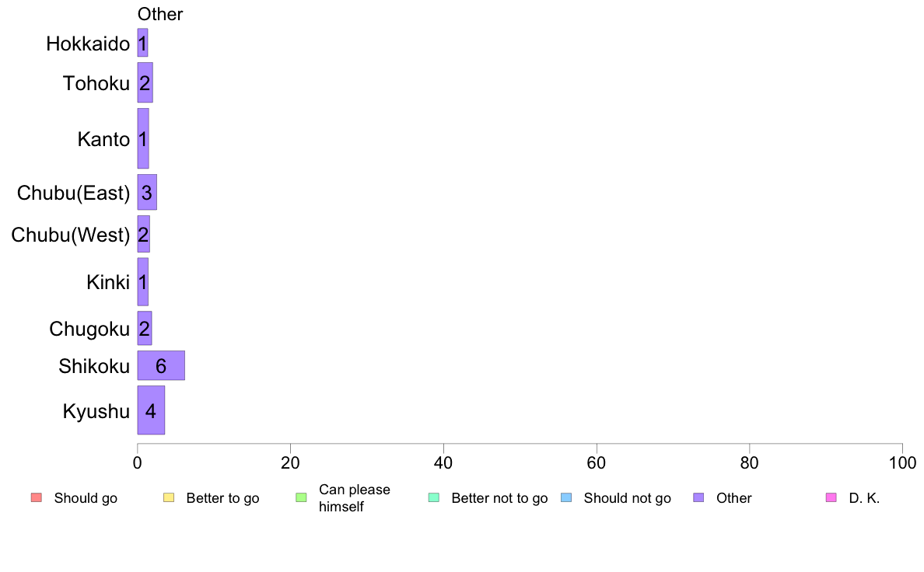Image resolution: width=924 pixels, height=572 pixels.
Task: Click the Hokkaido bar
Action: [142, 43]
